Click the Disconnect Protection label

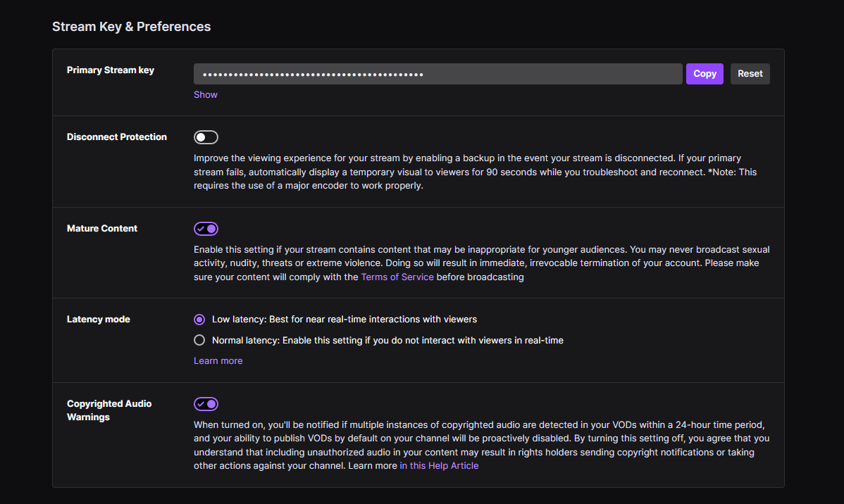click(x=117, y=137)
